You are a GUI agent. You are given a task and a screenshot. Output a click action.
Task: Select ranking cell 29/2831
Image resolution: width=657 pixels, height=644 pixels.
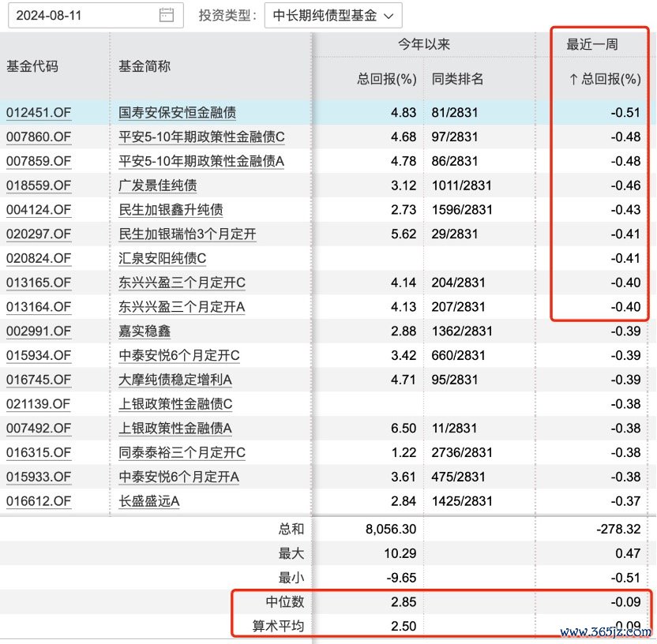455,234
